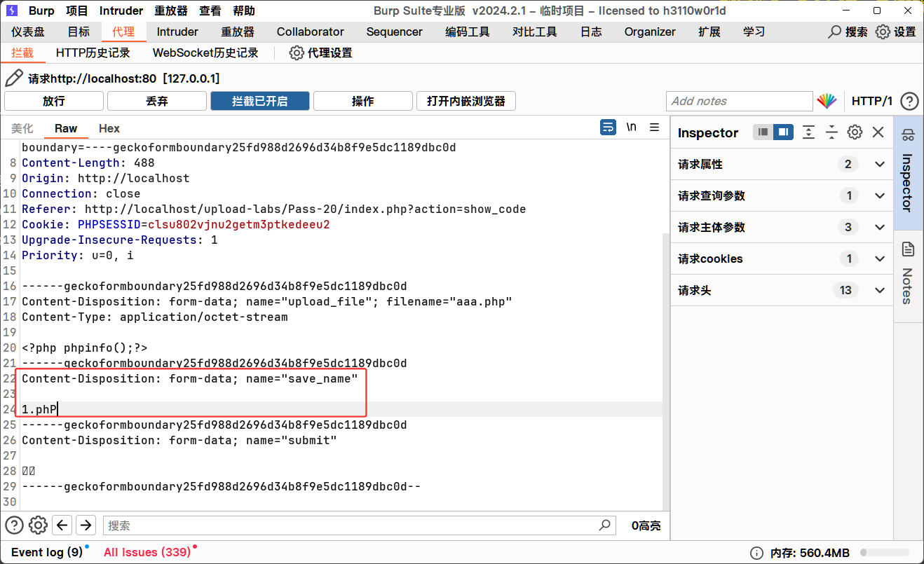Image resolution: width=924 pixels, height=564 pixels.
Task: Click magnifier icon in search field
Action: (x=605, y=525)
